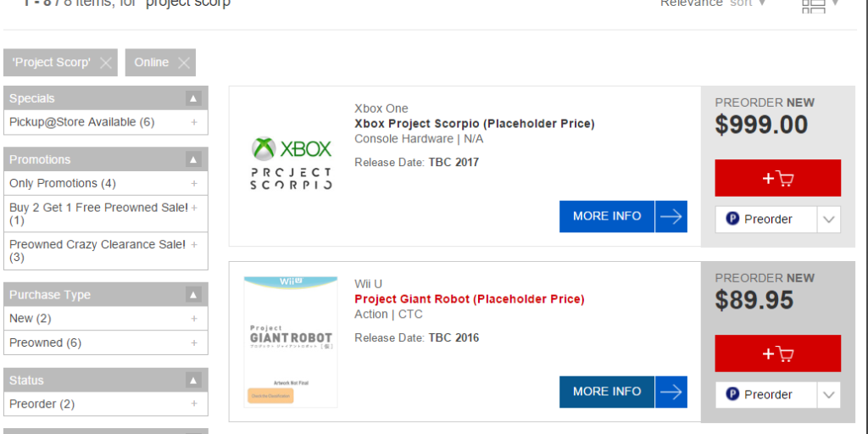Open Preorder dropdown for Xbox Project Scorpio

coord(829,220)
